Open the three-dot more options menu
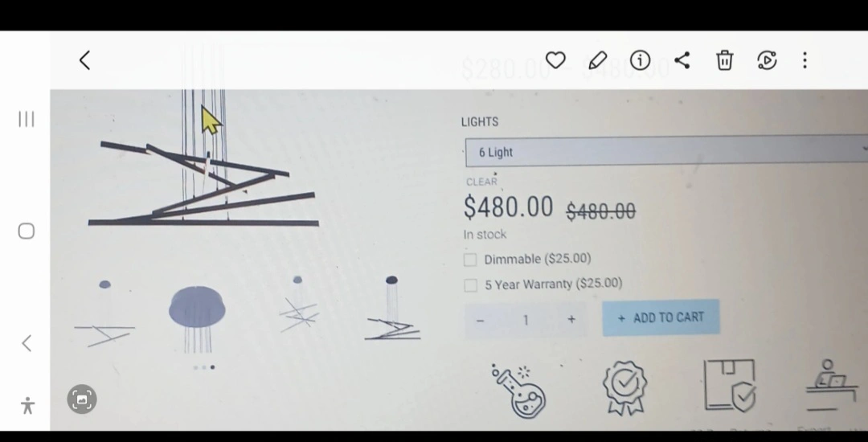Screen dimensions: 868x442 tap(805, 60)
